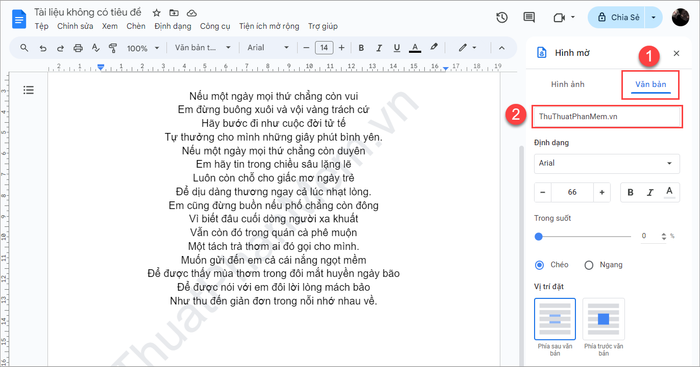Screen dimensions: 700x367
Task: Make watermark text italic
Action: 650,192
